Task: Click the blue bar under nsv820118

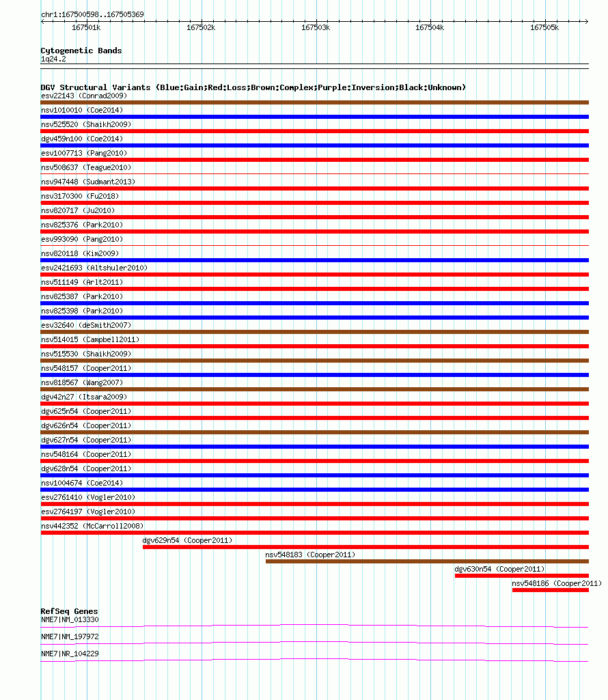Action: click(314, 260)
